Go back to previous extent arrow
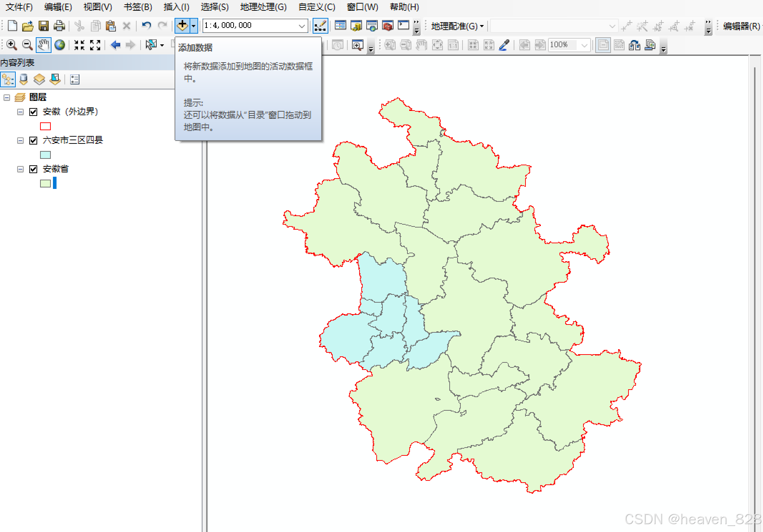The image size is (763, 532). click(115, 45)
